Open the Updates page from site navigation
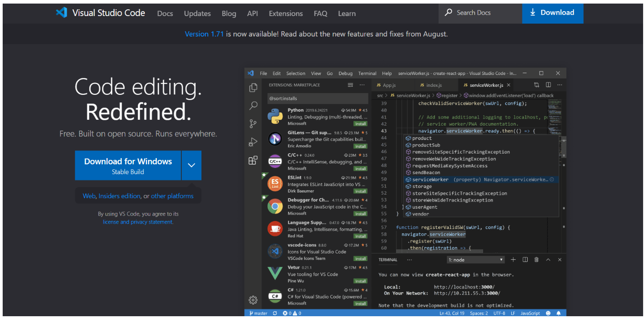 pos(197,13)
